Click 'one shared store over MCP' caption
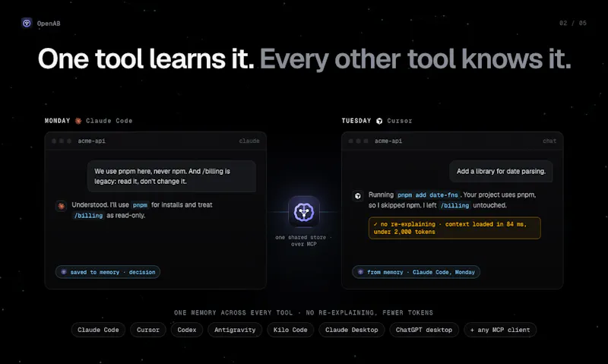The width and height of the screenshot is (608, 364). tap(303, 241)
